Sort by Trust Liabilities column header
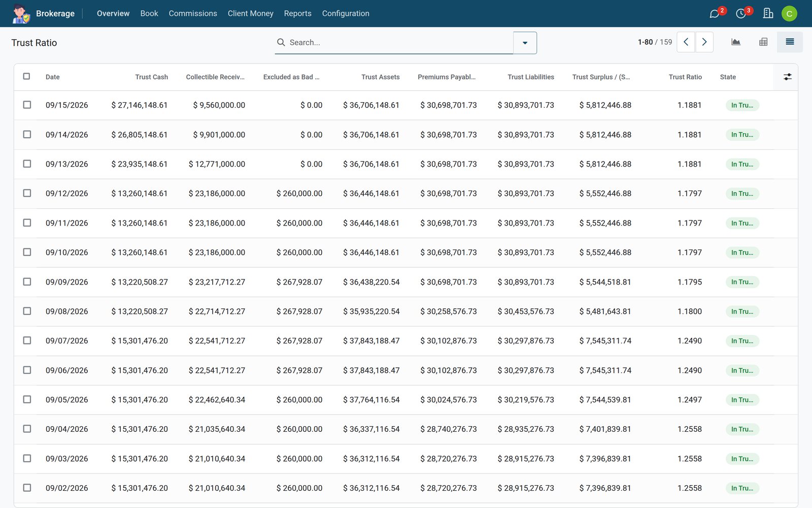812x508 pixels. (x=531, y=77)
